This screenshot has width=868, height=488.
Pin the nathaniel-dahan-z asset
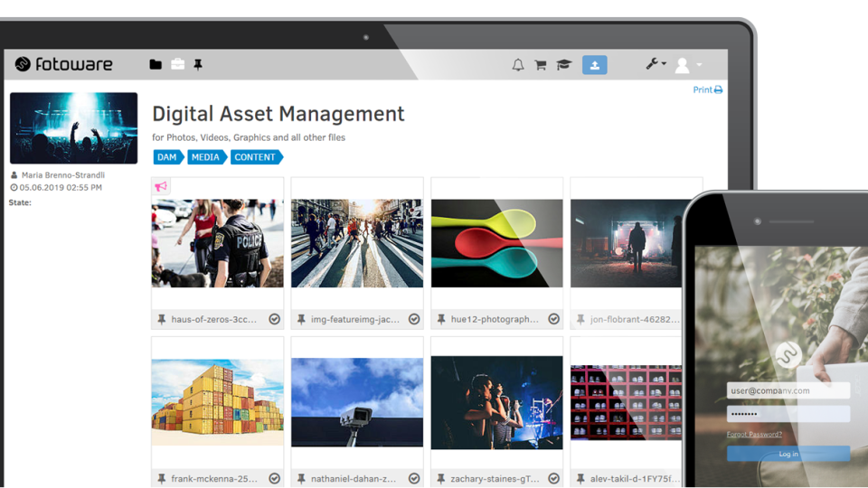tap(301, 479)
